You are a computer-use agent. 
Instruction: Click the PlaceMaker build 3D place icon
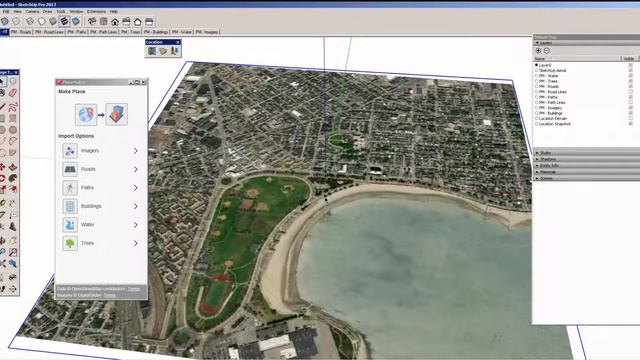coord(117,114)
